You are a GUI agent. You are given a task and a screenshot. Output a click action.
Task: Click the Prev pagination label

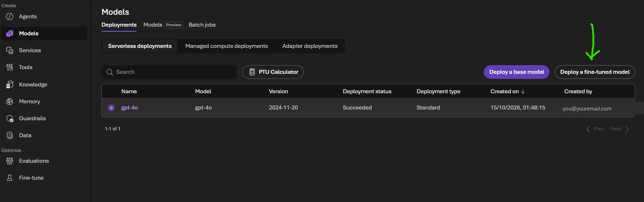tap(599, 129)
